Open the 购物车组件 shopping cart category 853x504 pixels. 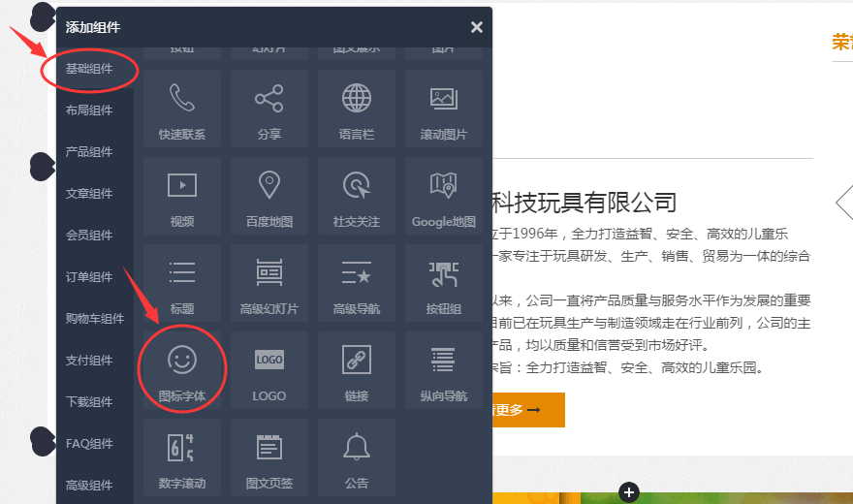tap(95, 319)
